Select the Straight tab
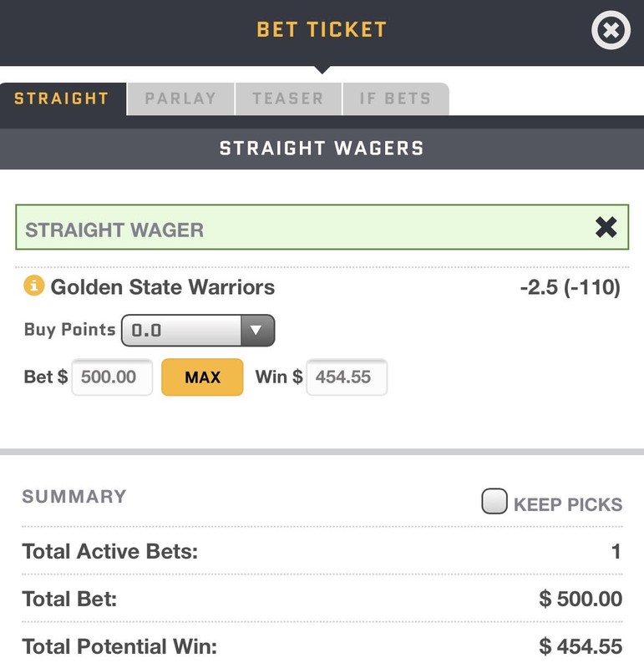 pos(63,99)
